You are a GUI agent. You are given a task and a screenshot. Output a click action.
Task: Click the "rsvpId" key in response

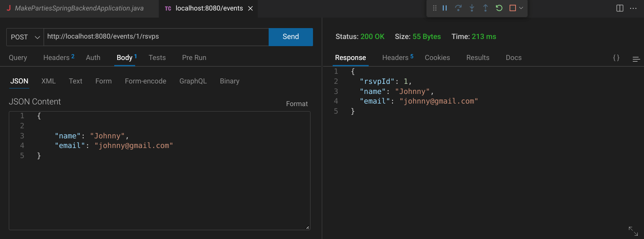[378, 81]
